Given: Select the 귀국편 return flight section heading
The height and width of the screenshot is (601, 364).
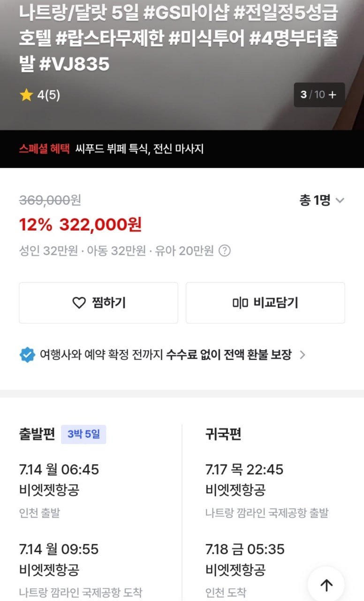Looking at the screenshot, I should pos(223,434).
